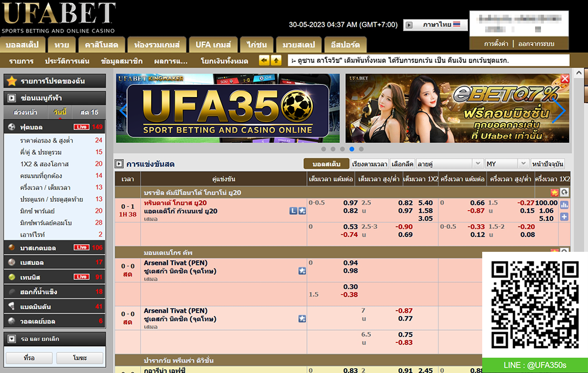Go to the next banner with the right chevron
The height and width of the screenshot is (373, 588).
point(560,111)
